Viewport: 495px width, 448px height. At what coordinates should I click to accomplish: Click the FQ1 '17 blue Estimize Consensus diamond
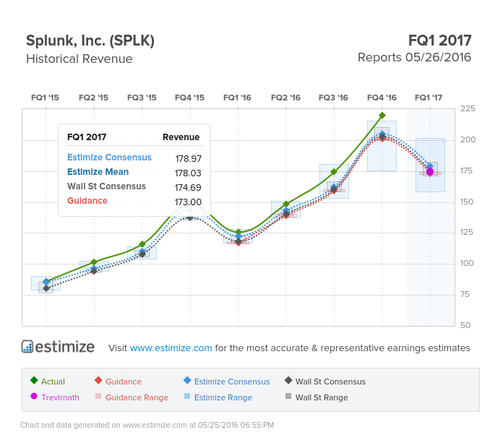click(430, 165)
